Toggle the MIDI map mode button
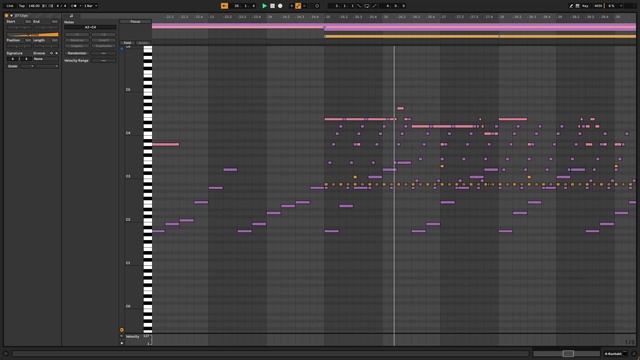Viewport: 640px width, 360px height. click(x=598, y=6)
